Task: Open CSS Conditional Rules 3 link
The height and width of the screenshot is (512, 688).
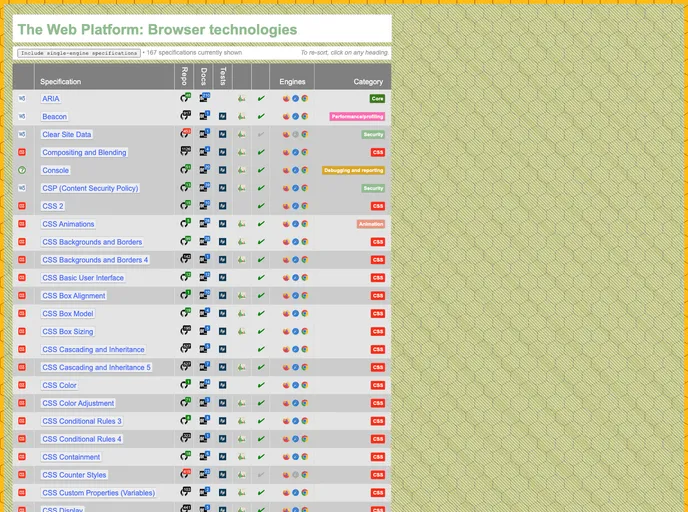Action: (x=82, y=421)
